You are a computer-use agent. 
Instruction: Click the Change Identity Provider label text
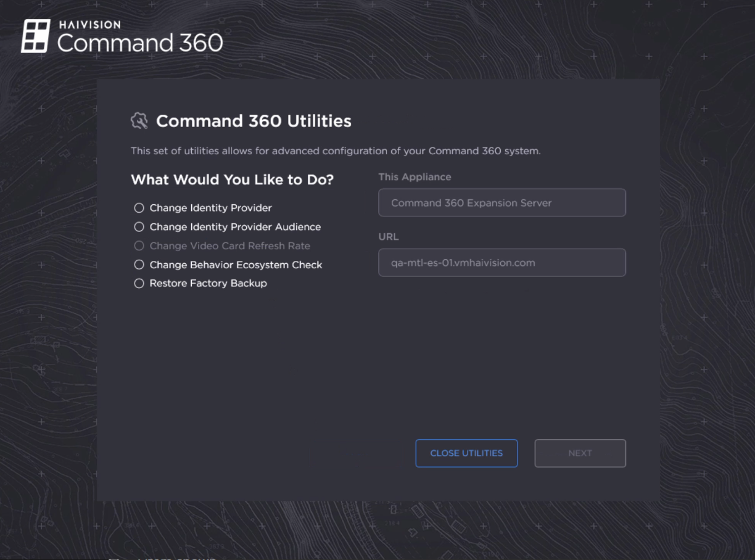point(210,208)
